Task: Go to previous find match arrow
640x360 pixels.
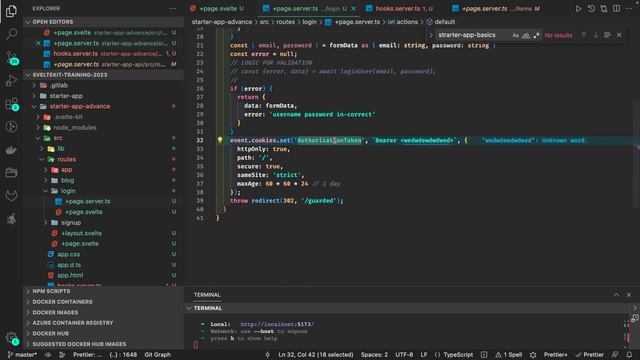Action: [x=584, y=35]
